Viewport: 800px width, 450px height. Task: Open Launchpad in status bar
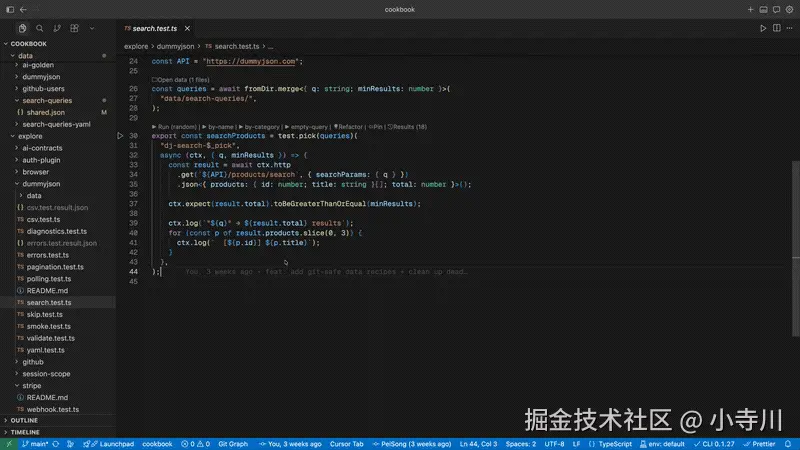(x=108, y=444)
